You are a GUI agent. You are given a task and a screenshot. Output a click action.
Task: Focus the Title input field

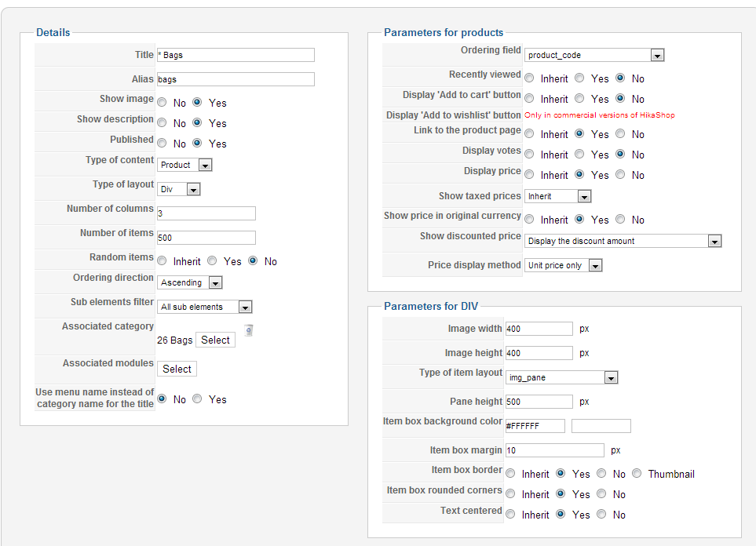[x=236, y=55]
